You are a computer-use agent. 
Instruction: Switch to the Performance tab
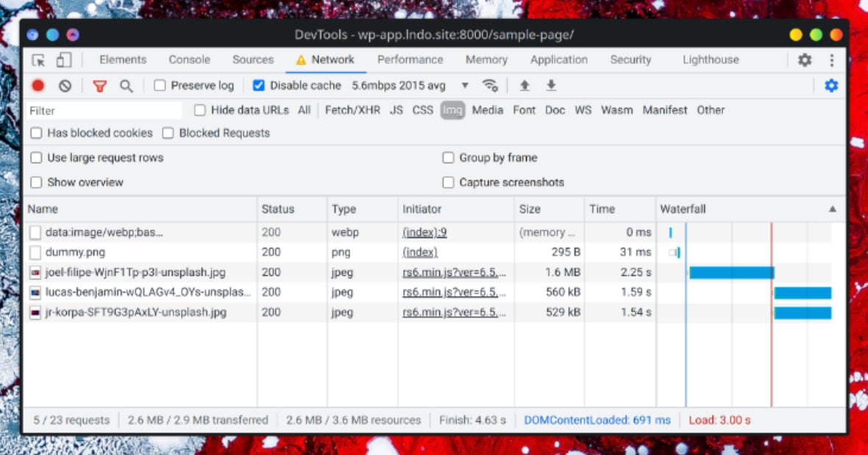coord(410,60)
